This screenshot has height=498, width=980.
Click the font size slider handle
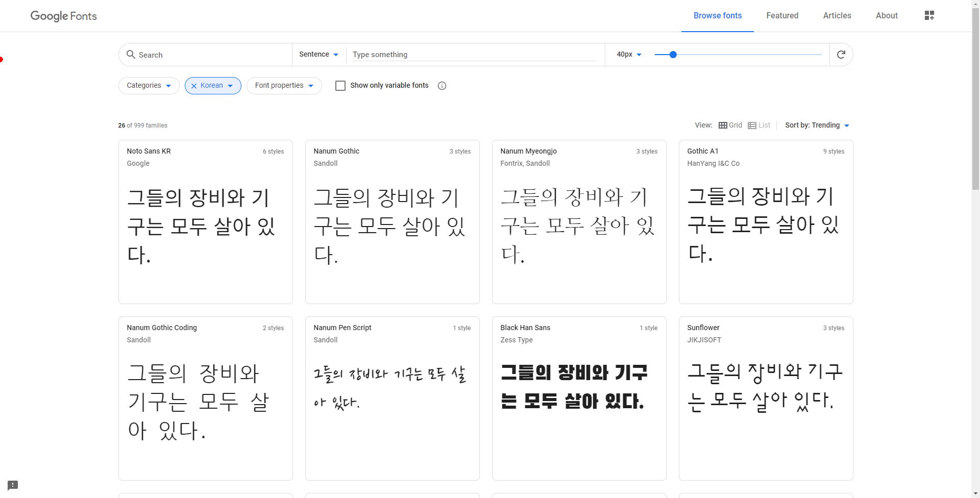pyautogui.click(x=673, y=55)
